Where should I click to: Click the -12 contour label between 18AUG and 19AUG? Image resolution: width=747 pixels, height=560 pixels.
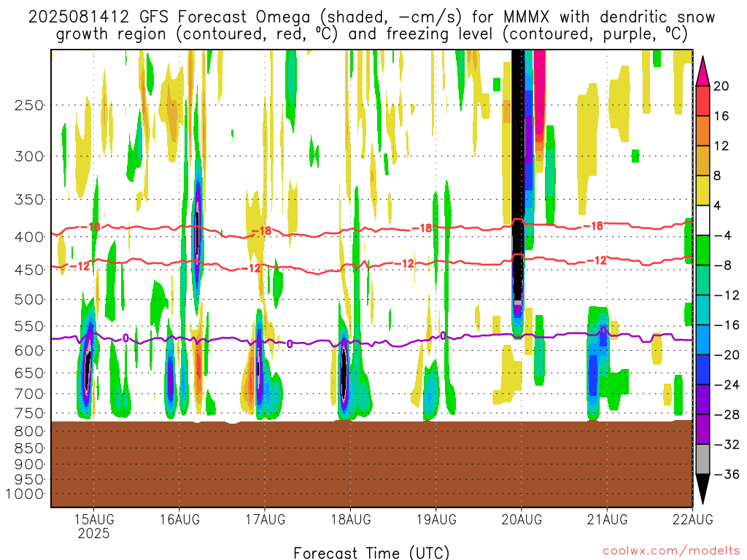click(404, 264)
